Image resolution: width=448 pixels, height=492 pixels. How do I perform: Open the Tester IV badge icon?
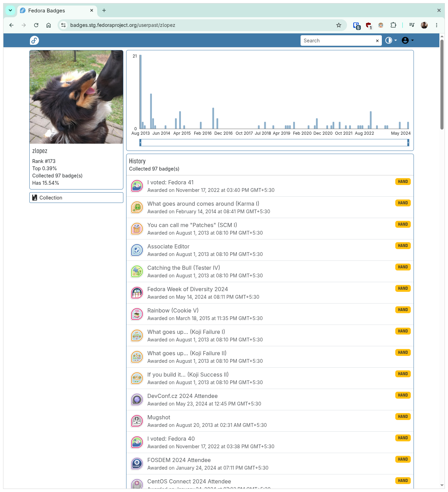[x=137, y=271]
